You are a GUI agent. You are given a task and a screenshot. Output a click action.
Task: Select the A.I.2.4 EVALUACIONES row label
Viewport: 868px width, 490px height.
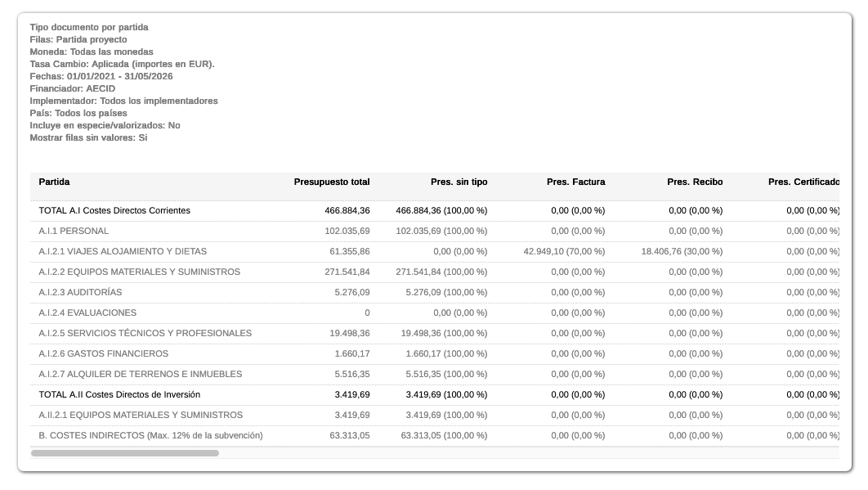pos(87,312)
